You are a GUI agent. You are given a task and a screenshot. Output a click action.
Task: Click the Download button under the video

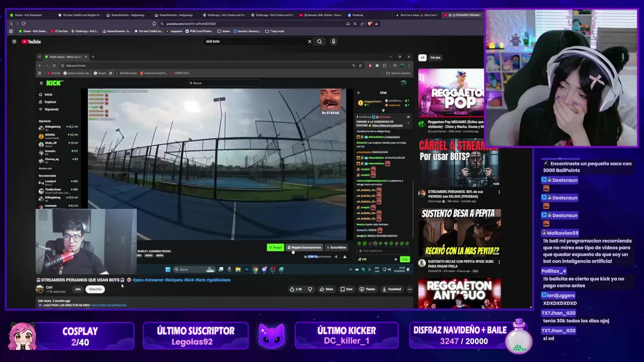[391, 289]
